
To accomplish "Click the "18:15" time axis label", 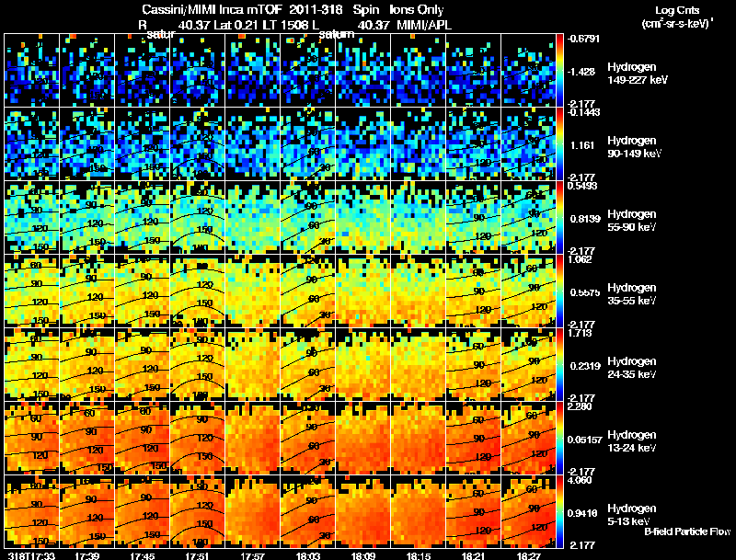I will pyautogui.click(x=419, y=555).
